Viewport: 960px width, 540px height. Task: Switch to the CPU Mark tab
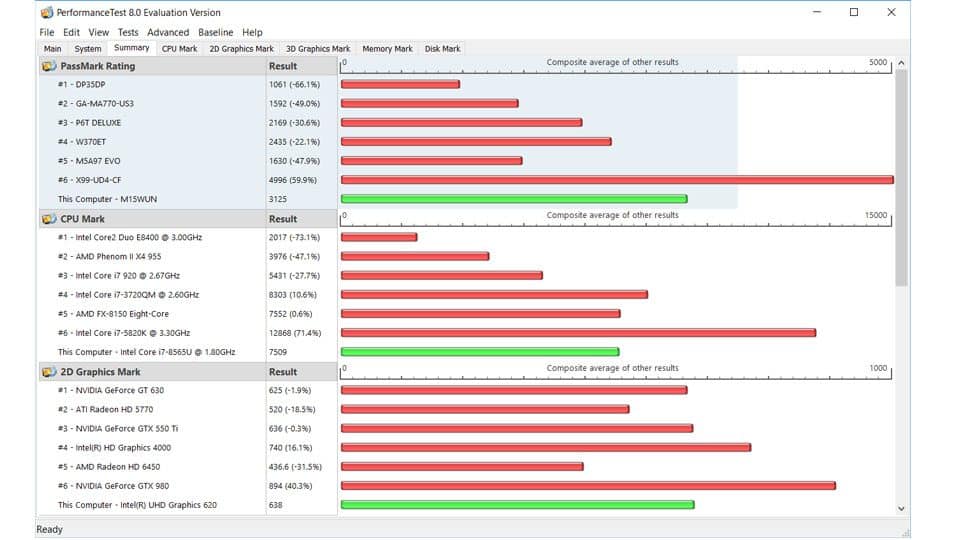180,48
